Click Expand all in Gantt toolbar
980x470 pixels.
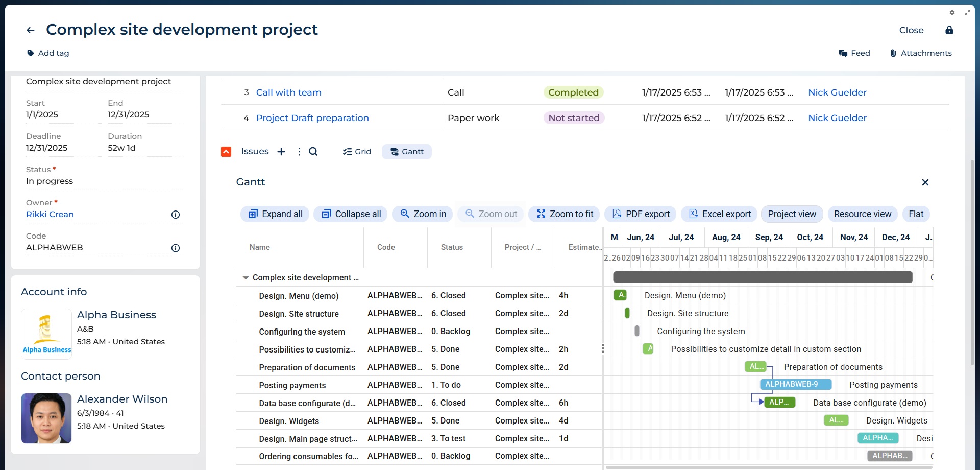[x=276, y=214]
